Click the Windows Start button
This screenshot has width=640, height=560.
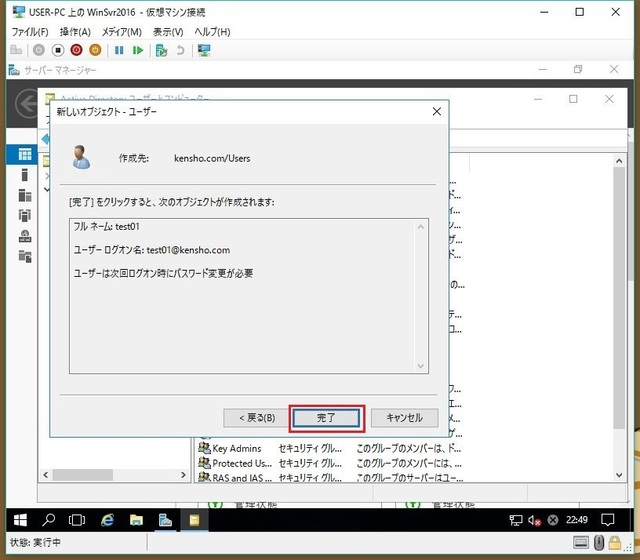coord(18,520)
